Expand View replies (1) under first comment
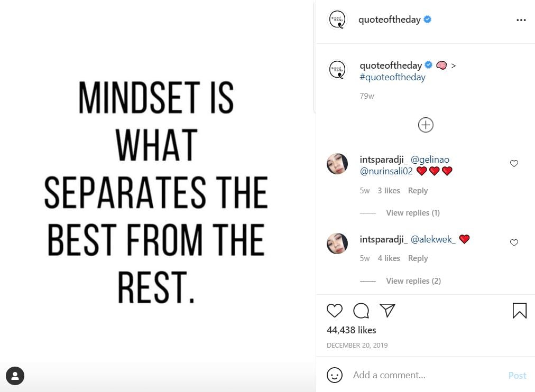Image resolution: width=535 pixels, height=392 pixels. click(x=413, y=212)
